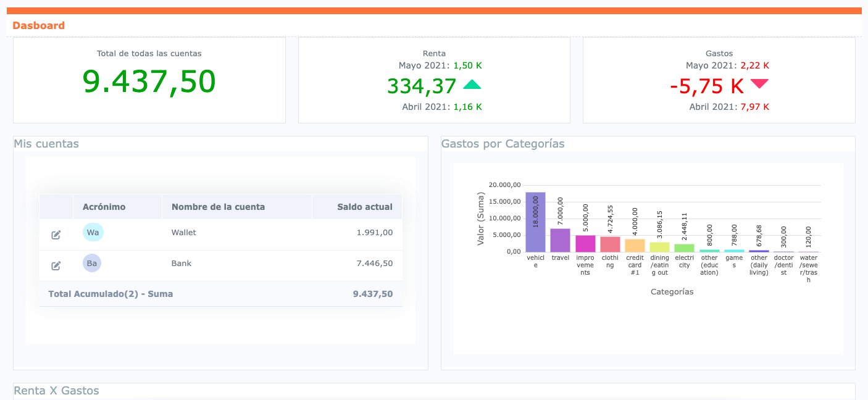Viewport: 868px width, 400px height.
Task: Click the Wa acronym badge
Action: click(x=93, y=233)
